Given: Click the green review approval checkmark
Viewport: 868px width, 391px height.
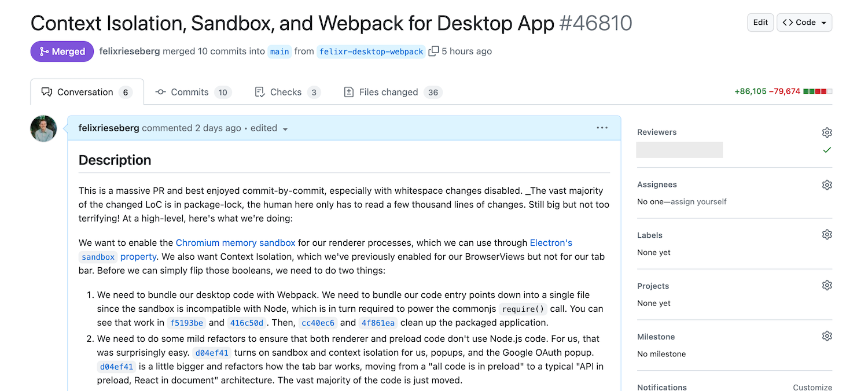Looking at the screenshot, I should 827,150.
